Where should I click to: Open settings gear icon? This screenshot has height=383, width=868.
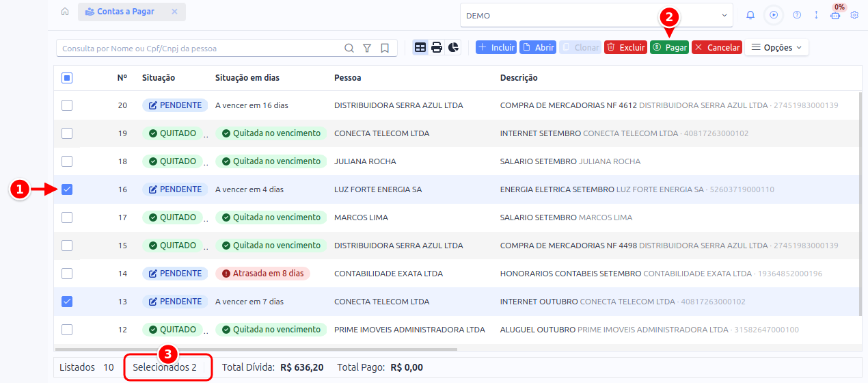pos(854,15)
